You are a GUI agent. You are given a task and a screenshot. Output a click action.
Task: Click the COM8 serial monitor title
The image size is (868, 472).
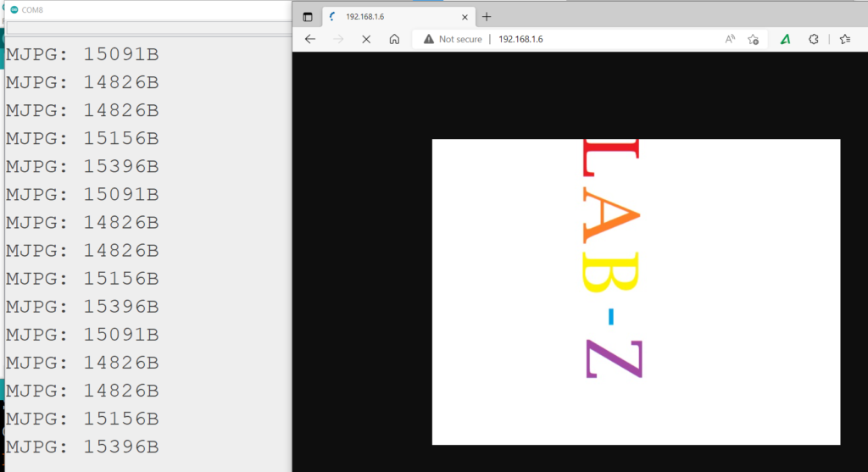pyautogui.click(x=32, y=9)
